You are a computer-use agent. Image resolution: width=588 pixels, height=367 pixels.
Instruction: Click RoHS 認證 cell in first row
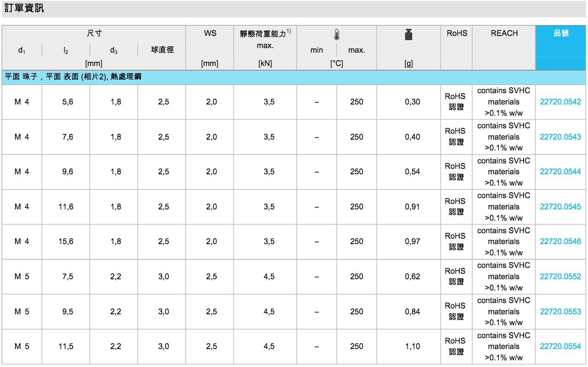456,102
